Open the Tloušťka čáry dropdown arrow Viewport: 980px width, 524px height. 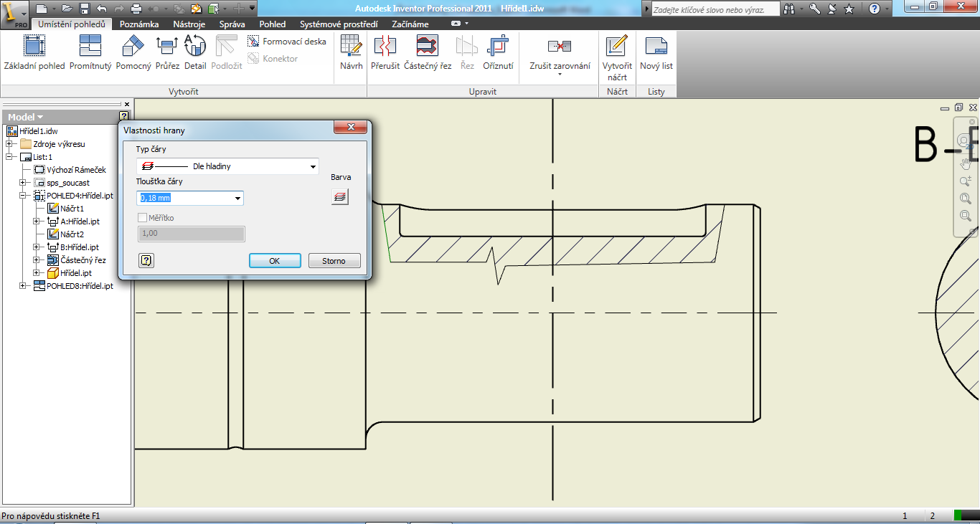pos(238,199)
